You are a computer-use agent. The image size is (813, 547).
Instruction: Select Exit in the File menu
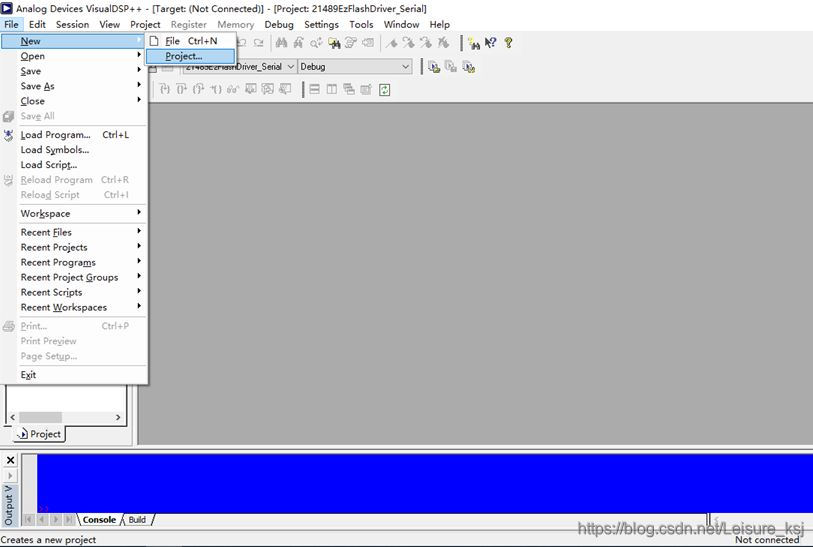74,375
